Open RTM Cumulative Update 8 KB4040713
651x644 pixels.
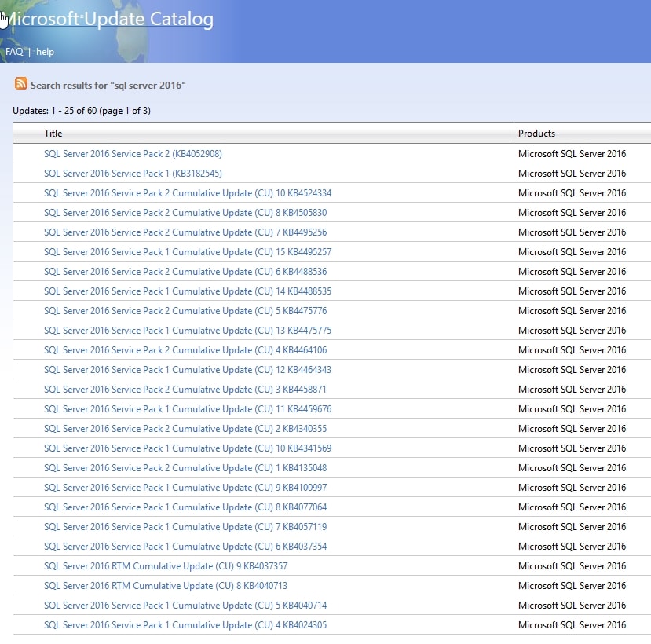tap(166, 586)
